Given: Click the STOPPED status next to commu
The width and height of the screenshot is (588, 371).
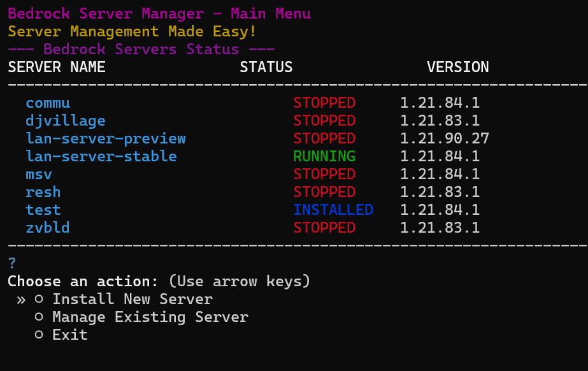Looking at the screenshot, I should pyautogui.click(x=324, y=103).
